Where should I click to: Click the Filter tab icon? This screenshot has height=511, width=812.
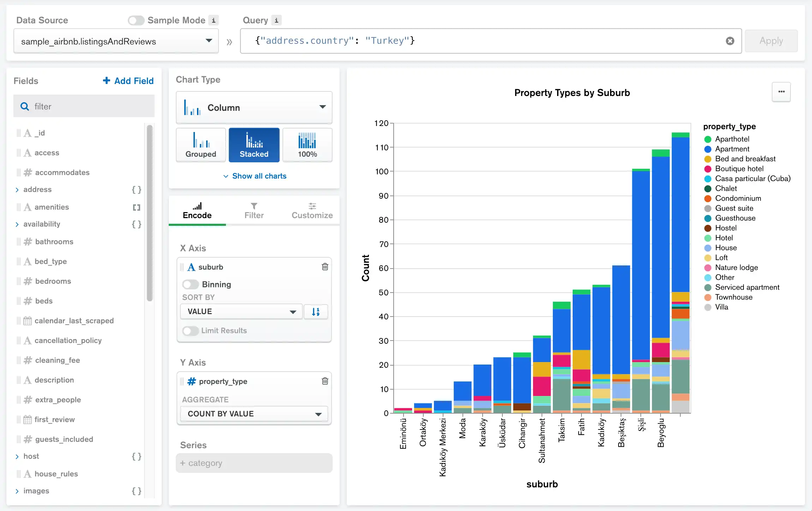pos(254,209)
